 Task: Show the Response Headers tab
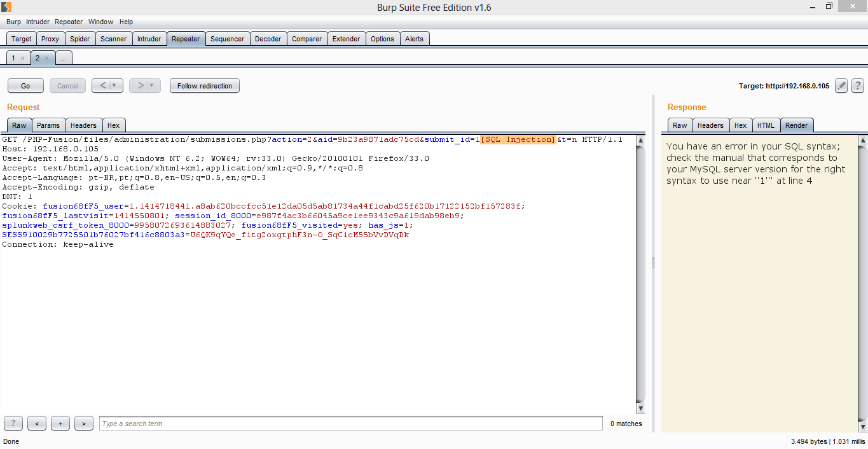click(711, 125)
